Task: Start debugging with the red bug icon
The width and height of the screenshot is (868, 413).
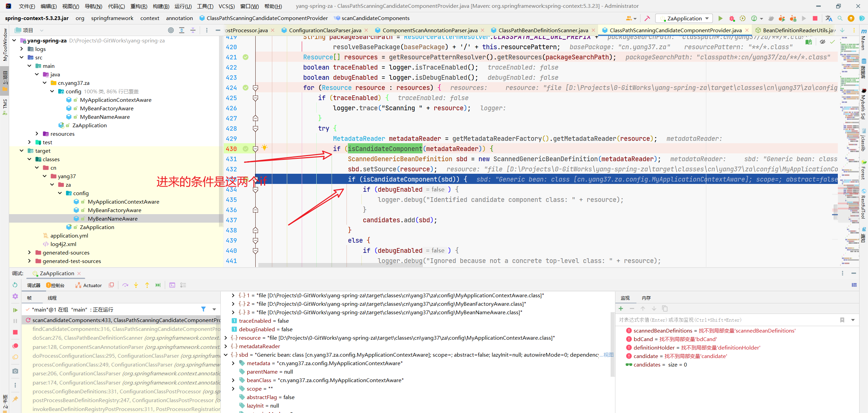Action: click(731, 18)
